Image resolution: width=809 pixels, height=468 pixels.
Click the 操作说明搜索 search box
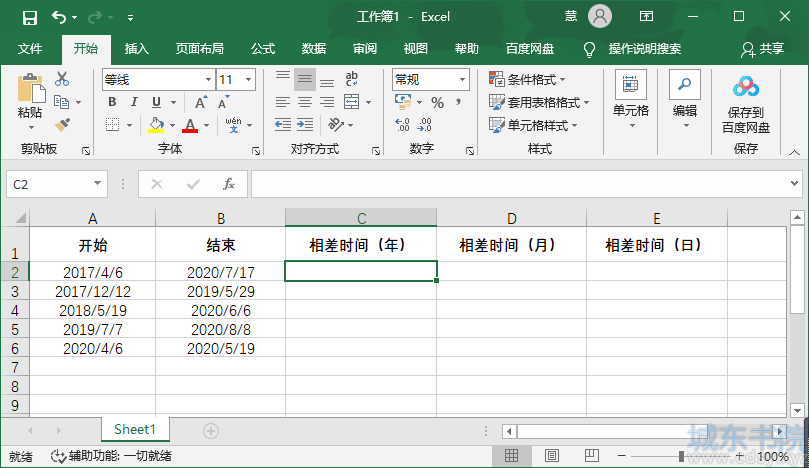click(644, 49)
